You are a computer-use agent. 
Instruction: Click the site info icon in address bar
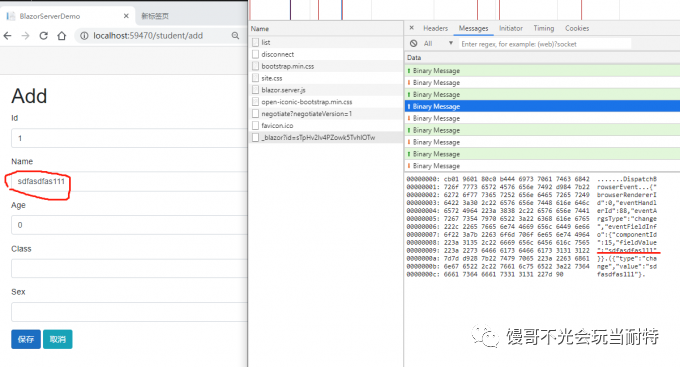[84, 36]
